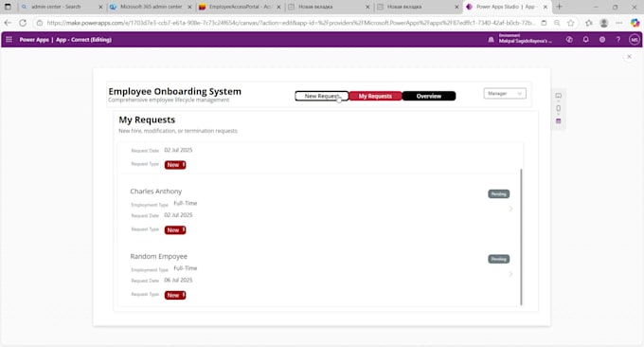Open Power Apps settings gear
Viewport: 644px width, 347px height.
(602, 40)
